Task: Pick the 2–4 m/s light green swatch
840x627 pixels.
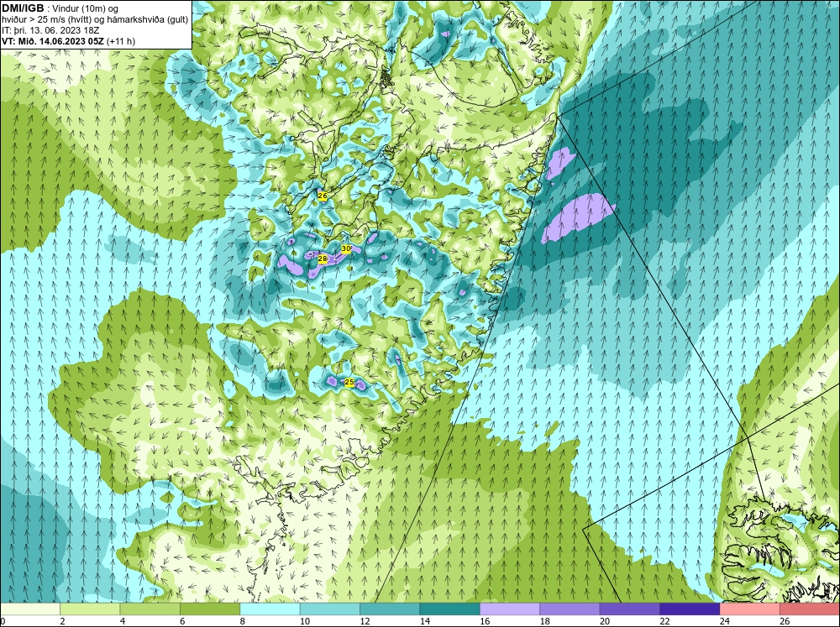Action: [90, 609]
